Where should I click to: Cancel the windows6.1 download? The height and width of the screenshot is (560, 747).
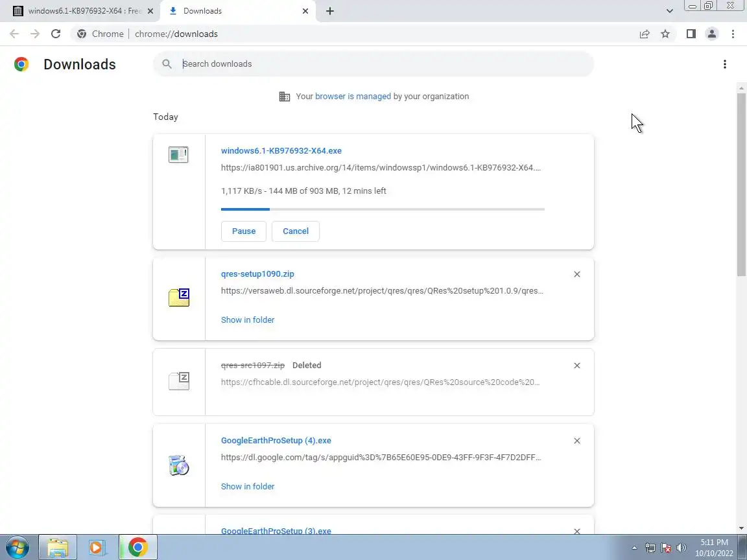(x=296, y=231)
